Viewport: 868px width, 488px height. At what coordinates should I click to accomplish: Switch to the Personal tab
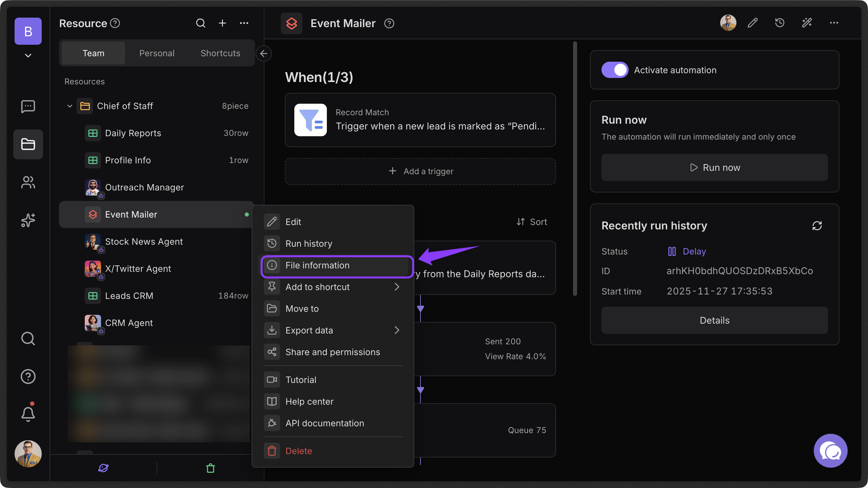coord(157,53)
